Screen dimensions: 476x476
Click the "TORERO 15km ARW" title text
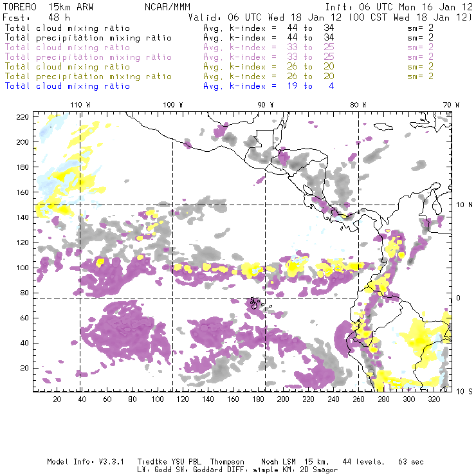point(48,7)
